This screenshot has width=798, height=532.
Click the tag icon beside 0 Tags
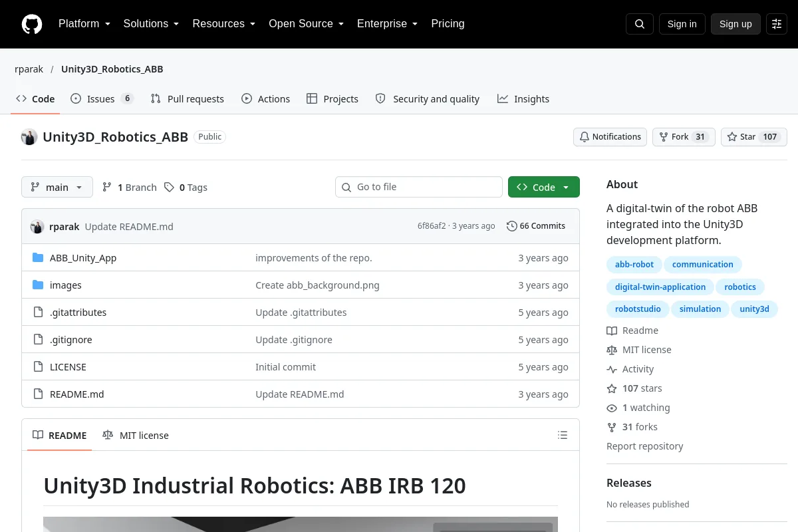170,188
